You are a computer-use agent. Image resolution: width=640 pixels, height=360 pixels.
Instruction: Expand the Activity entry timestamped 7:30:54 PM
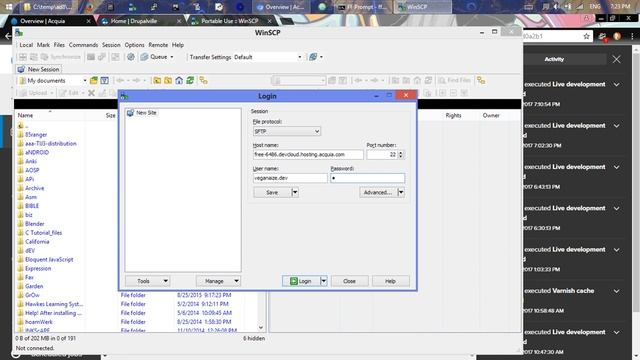coord(616,84)
